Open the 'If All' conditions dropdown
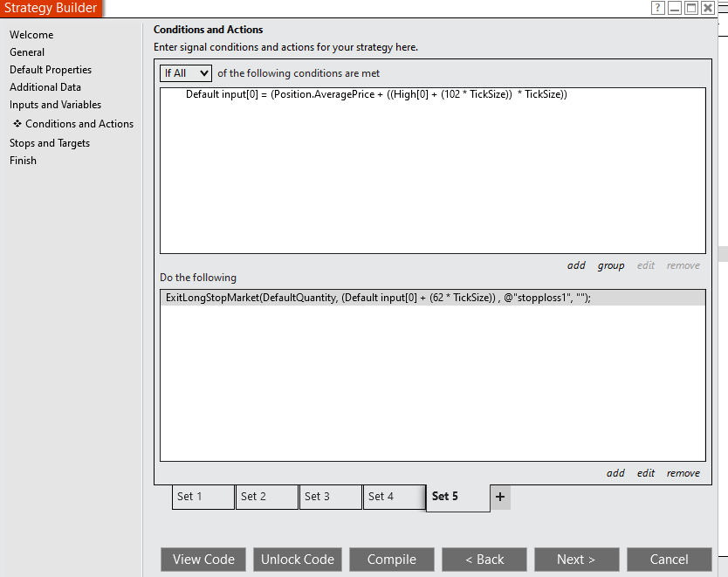This screenshot has width=728, height=577. 186,72
